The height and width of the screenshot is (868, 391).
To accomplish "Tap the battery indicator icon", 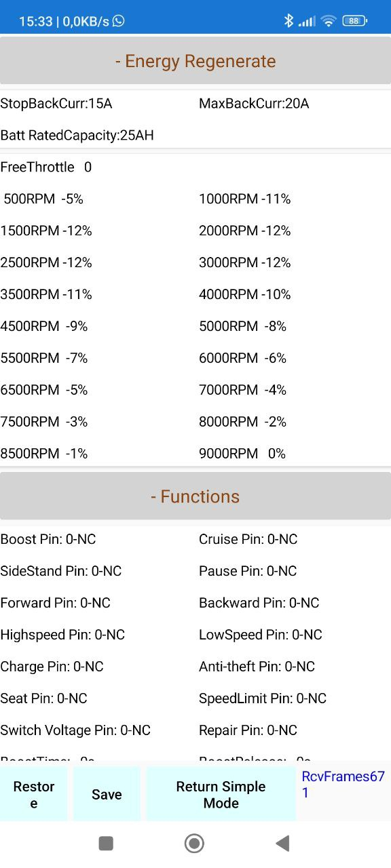I will coord(354,21).
